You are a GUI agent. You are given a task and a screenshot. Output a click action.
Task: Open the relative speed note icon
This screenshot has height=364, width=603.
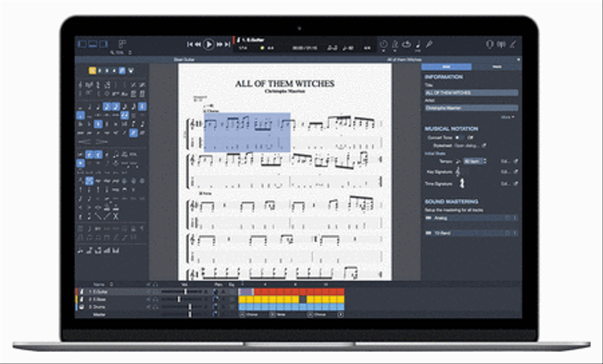(x=418, y=45)
